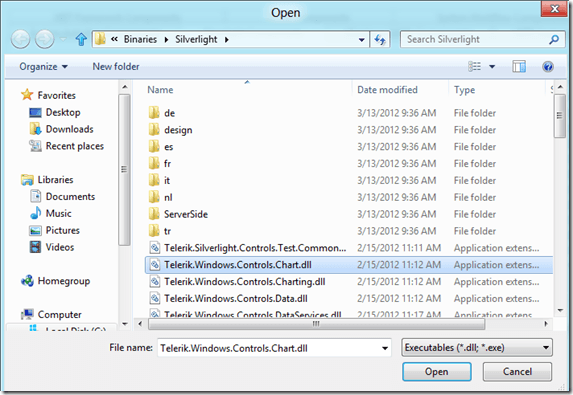Screen dimensions: 573x395
Task: Expand the address bar history dropdown
Action: pyautogui.click(x=361, y=39)
